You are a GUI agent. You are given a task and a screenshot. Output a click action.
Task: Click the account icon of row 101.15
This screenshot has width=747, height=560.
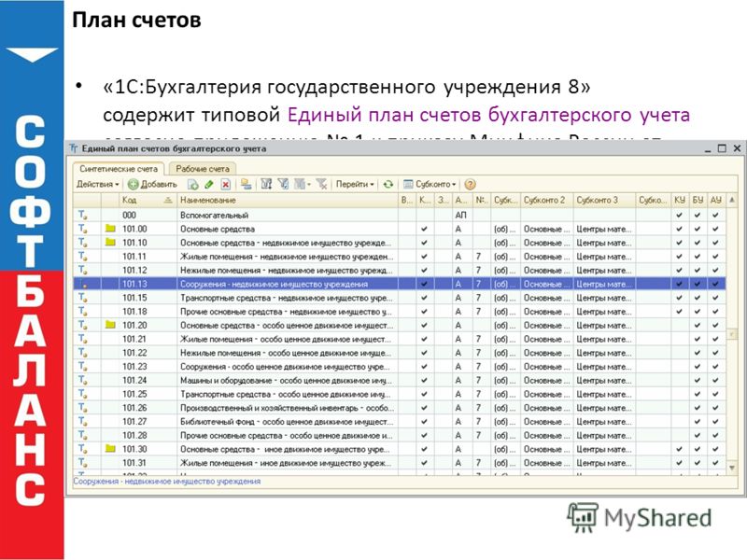point(83,298)
